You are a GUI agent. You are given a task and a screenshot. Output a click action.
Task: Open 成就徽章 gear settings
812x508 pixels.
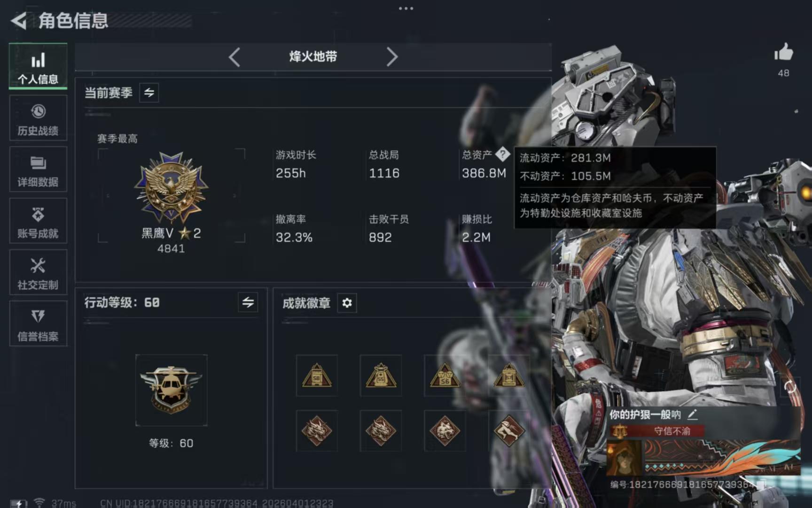pyautogui.click(x=347, y=303)
